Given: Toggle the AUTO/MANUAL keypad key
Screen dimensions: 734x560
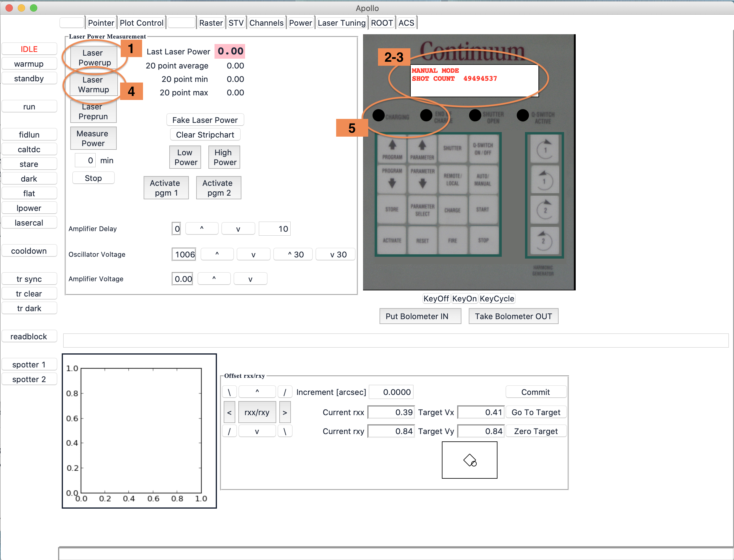Looking at the screenshot, I should click(483, 179).
